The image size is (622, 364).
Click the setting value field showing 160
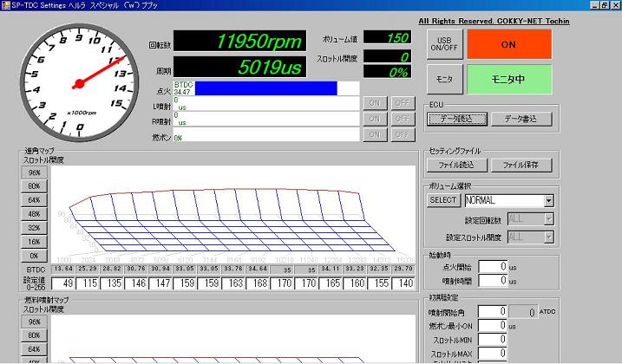pos(355,283)
